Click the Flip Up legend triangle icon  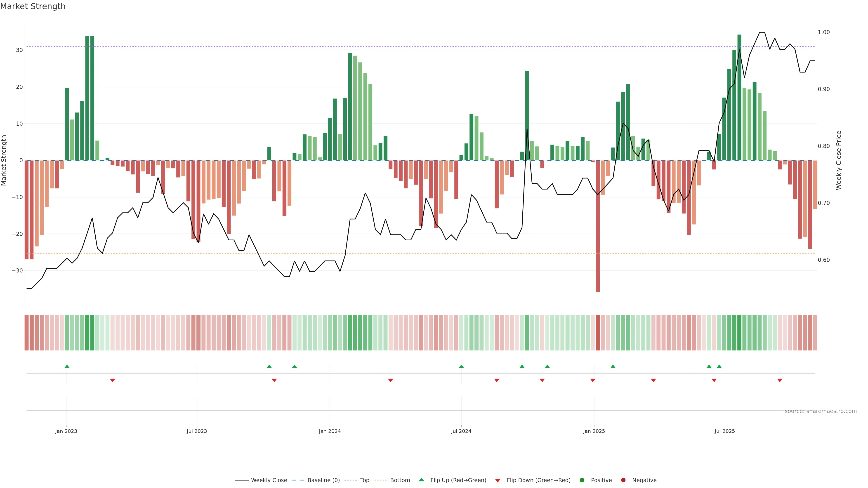tap(421, 480)
